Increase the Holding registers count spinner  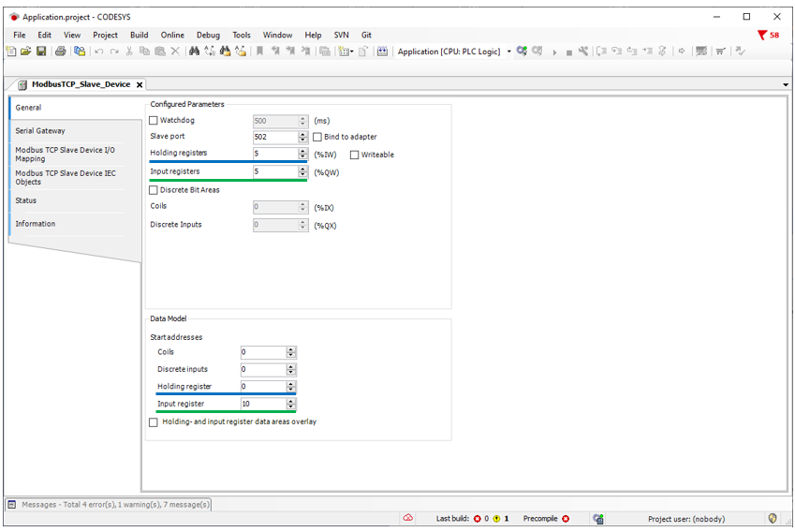click(303, 151)
